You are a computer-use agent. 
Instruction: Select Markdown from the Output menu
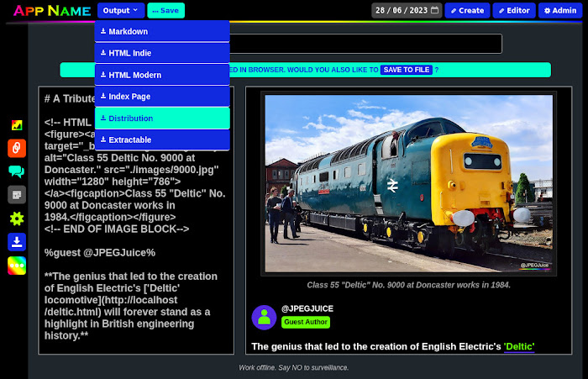pos(162,32)
